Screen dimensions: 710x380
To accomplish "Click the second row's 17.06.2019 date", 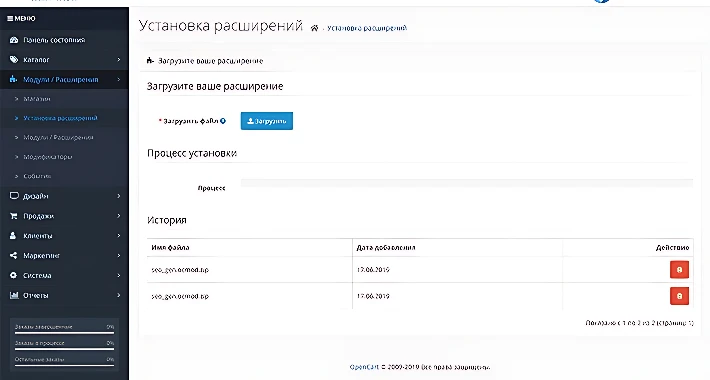I will pyautogui.click(x=373, y=296).
